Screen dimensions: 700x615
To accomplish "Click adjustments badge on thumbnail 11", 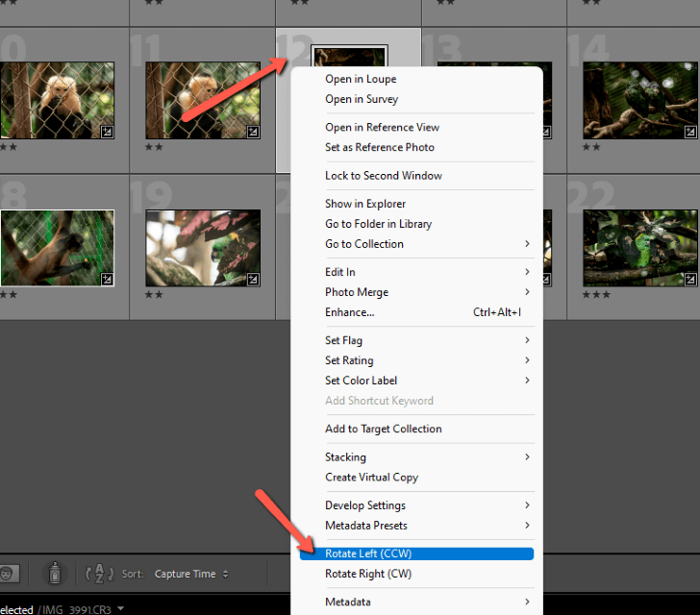I will click(x=253, y=132).
